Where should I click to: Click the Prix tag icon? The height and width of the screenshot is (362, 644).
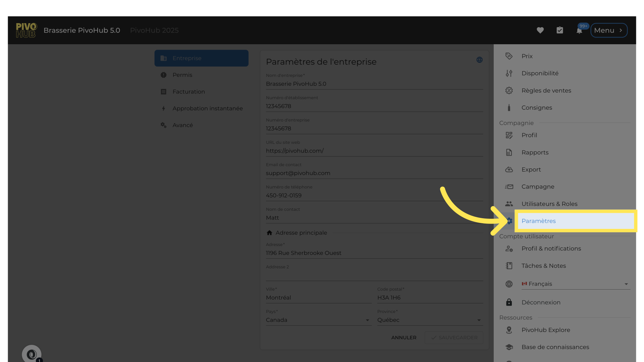(x=509, y=56)
